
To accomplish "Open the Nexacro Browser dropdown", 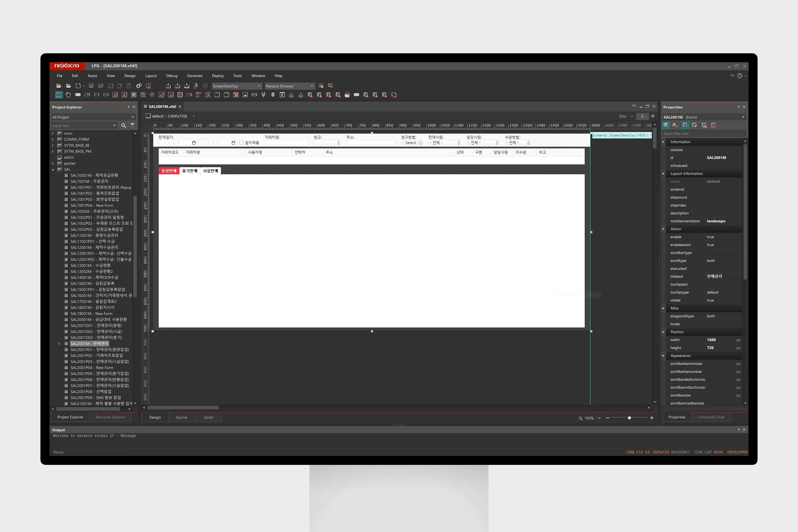I will (312, 86).
